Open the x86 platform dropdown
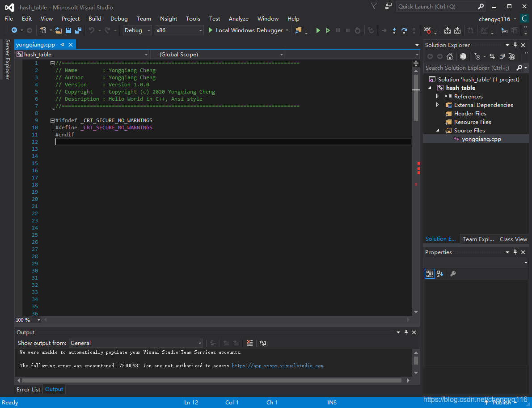The height and width of the screenshot is (408, 532). pos(179,30)
